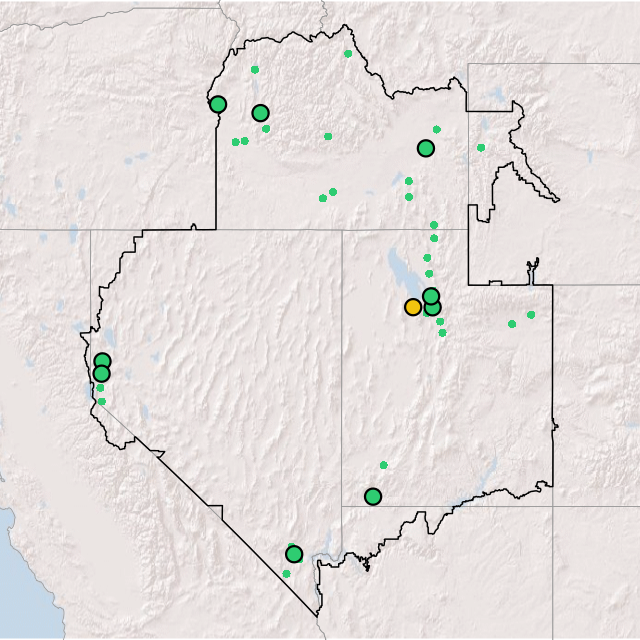The width and height of the screenshot is (640, 640).
Task: Click the upper large green marker beside the yellow marker
Action: [x=431, y=296]
